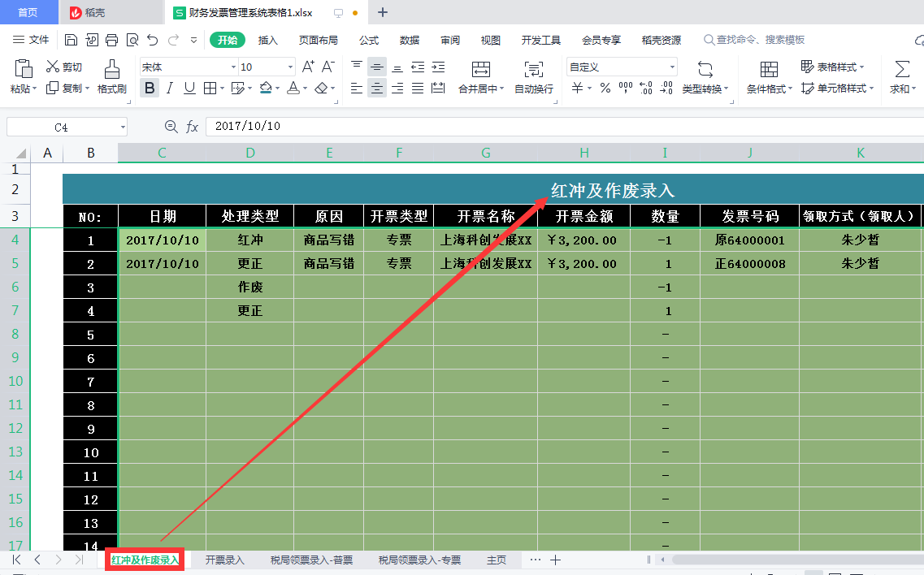Open the 开票录入 sheet tab
This screenshot has height=575, width=924.
224,560
